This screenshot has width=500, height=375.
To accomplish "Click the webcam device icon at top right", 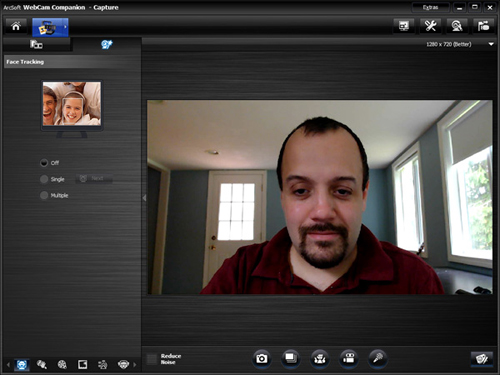I will (457, 26).
